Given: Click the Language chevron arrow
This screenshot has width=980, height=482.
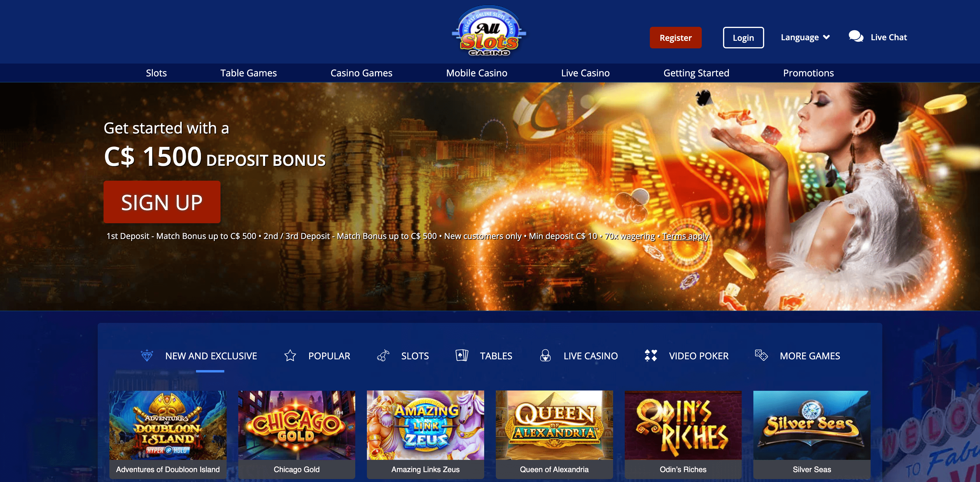Looking at the screenshot, I should pos(826,37).
